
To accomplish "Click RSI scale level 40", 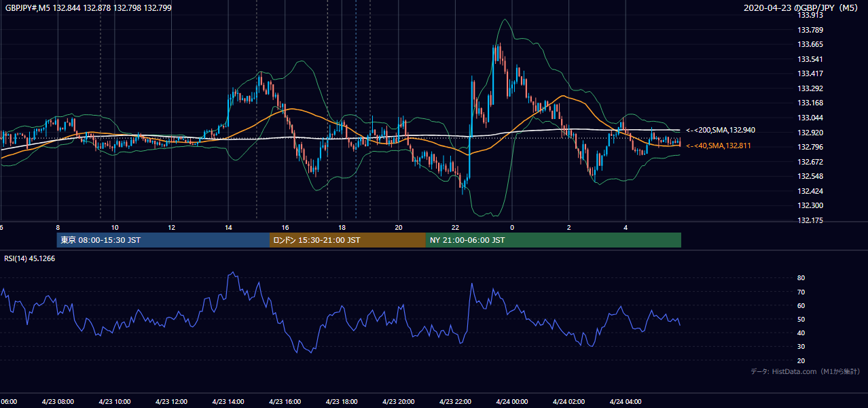I will [801, 333].
